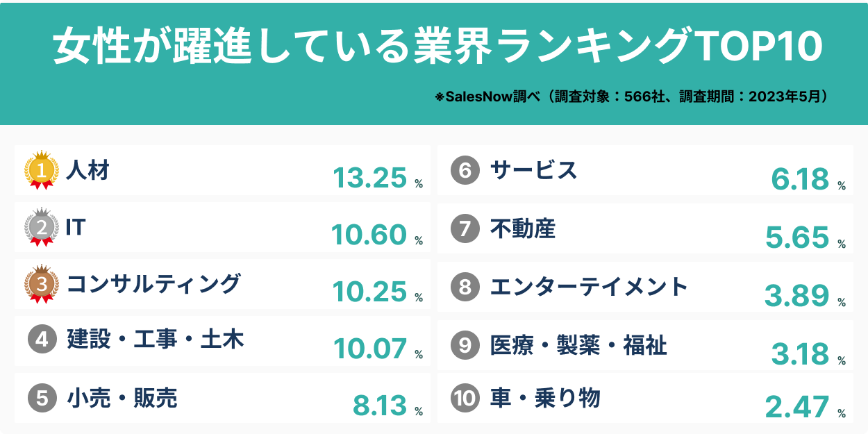Screen dimensions: 868x434
Task: Click the gray number 8 rank badge
Action: (465, 286)
